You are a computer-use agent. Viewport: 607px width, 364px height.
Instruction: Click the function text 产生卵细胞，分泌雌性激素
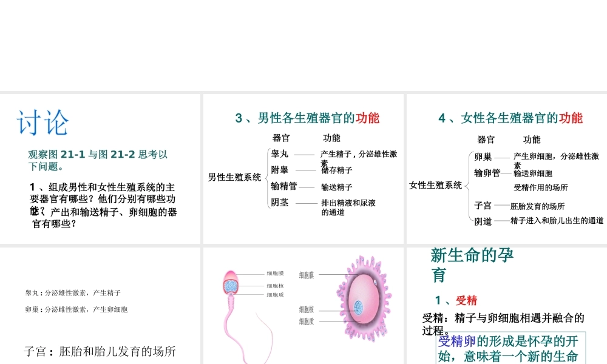[x=556, y=161]
